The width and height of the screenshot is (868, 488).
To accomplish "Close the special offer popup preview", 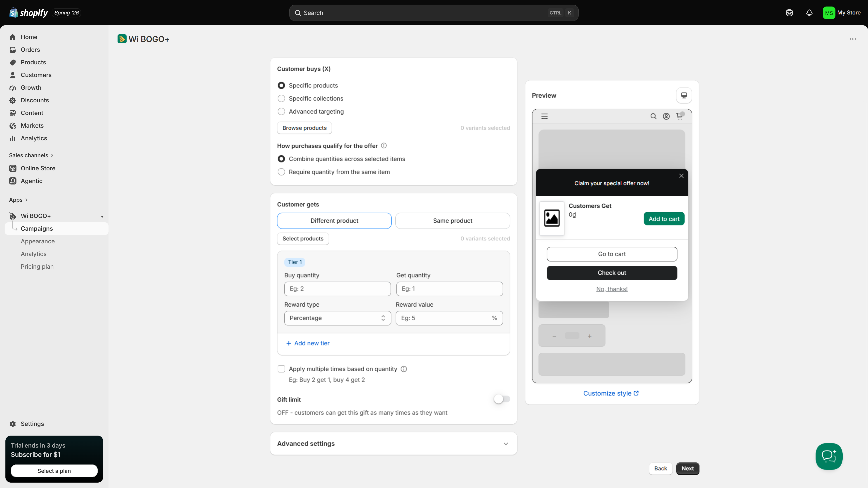I will [681, 176].
